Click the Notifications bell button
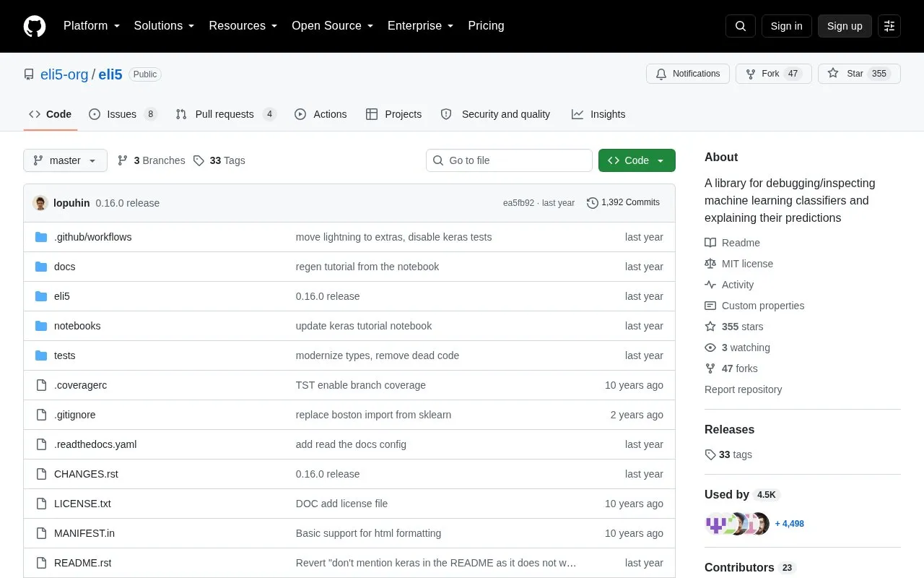Viewport: 924px width, 578px height. tap(688, 74)
